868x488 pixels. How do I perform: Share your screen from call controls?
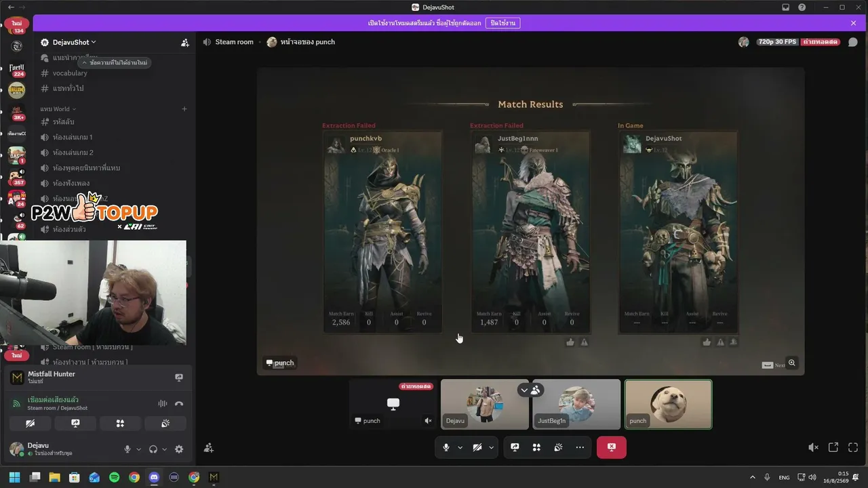[x=515, y=447]
